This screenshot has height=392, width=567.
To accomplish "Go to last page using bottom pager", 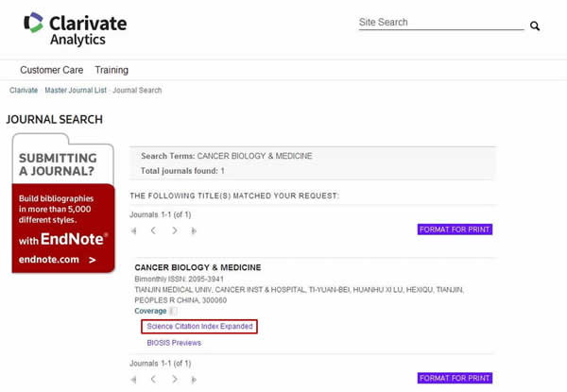I will (194, 380).
